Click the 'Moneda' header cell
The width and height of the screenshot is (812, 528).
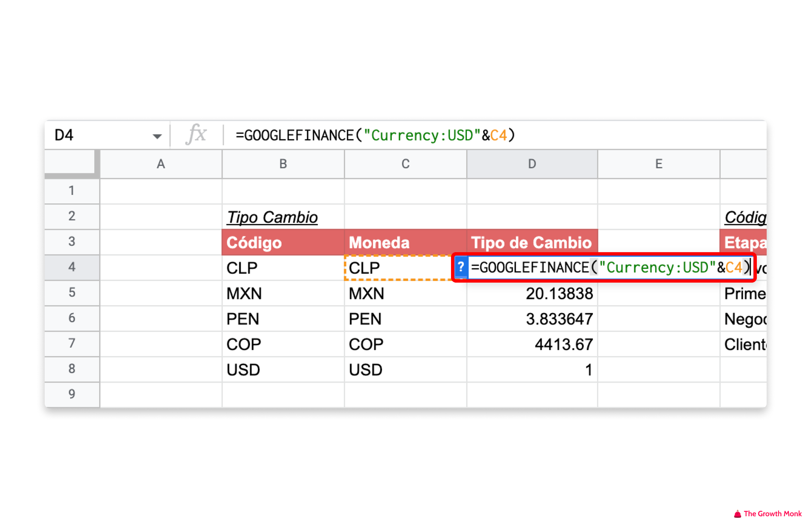click(406, 242)
